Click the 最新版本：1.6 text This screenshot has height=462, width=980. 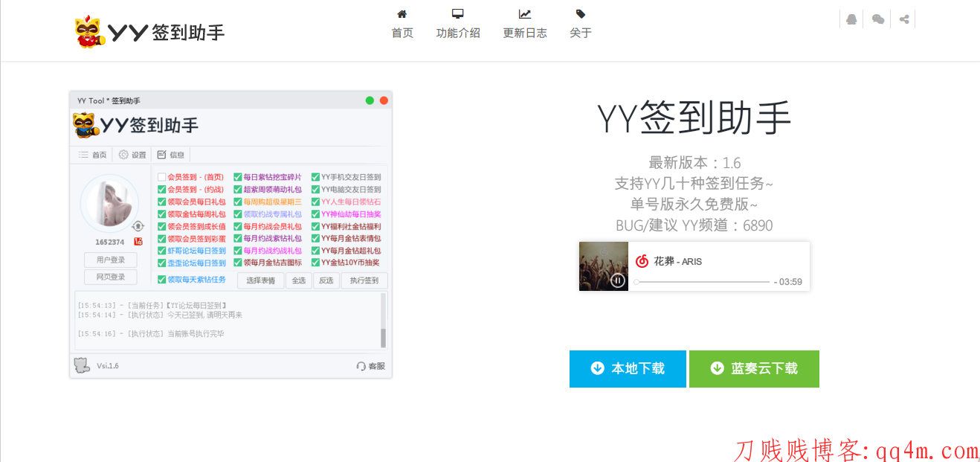694,163
